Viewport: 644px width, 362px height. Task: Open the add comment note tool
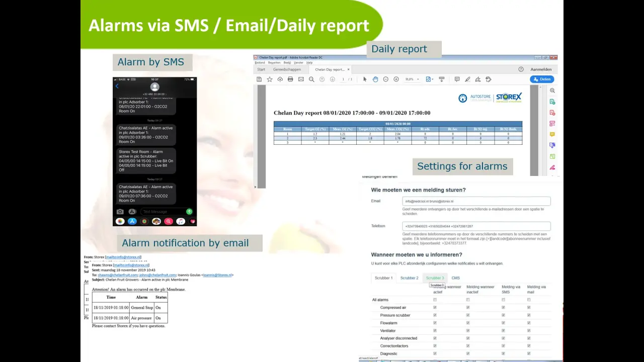pos(457,79)
